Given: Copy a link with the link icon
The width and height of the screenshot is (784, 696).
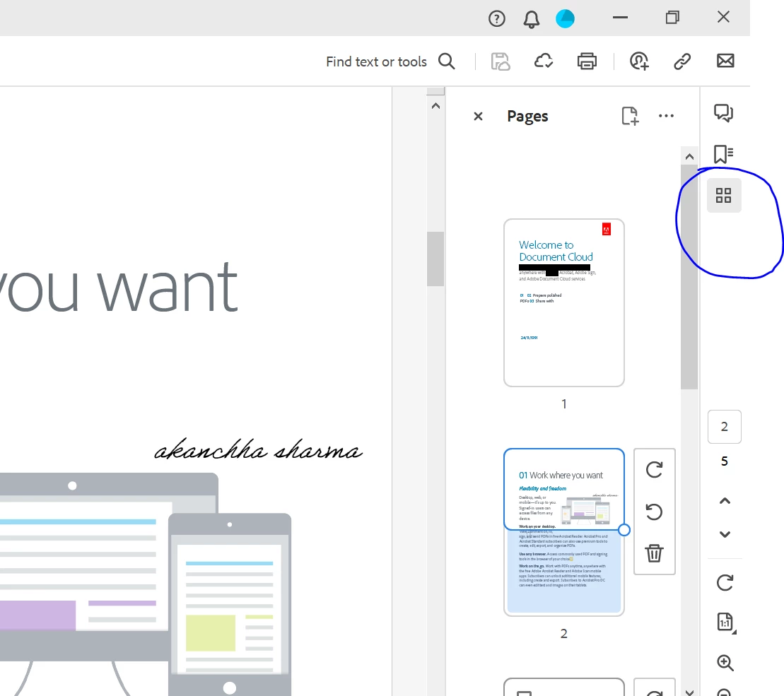Looking at the screenshot, I should tap(682, 61).
